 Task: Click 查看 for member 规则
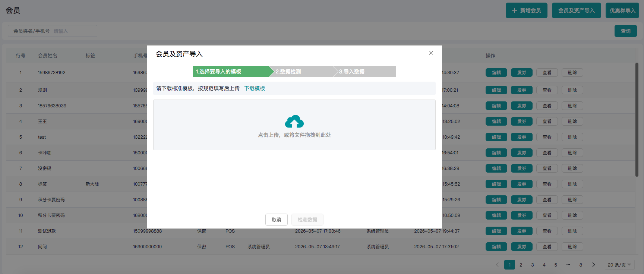pos(547,90)
